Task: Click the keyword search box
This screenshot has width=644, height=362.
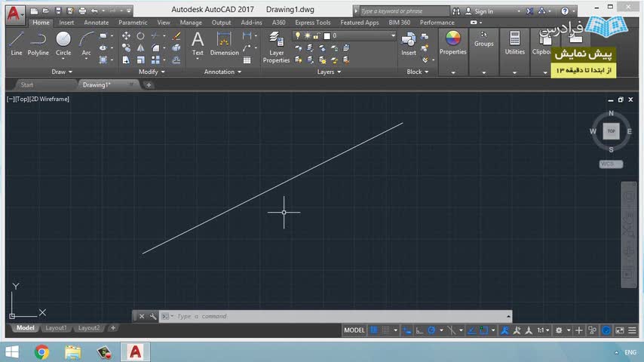Action: point(404,11)
